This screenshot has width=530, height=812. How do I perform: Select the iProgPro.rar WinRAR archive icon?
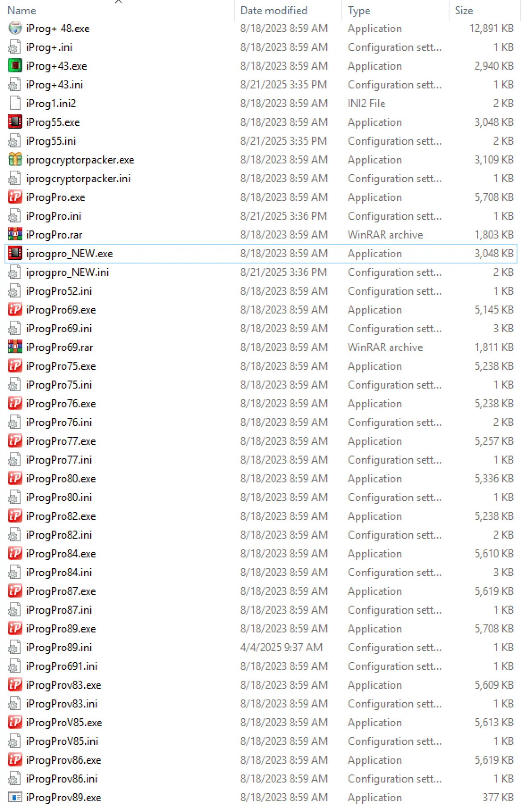[x=15, y=235]
